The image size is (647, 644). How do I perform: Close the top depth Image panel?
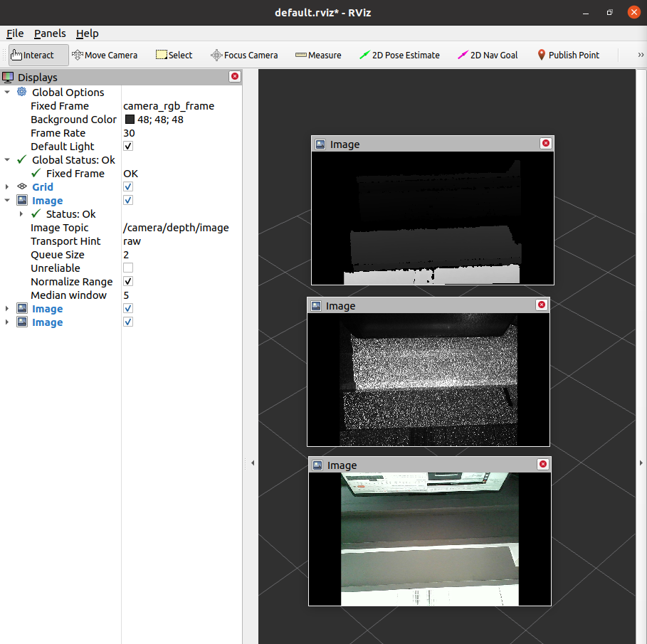pyautogui.click(x=546, y=143)
